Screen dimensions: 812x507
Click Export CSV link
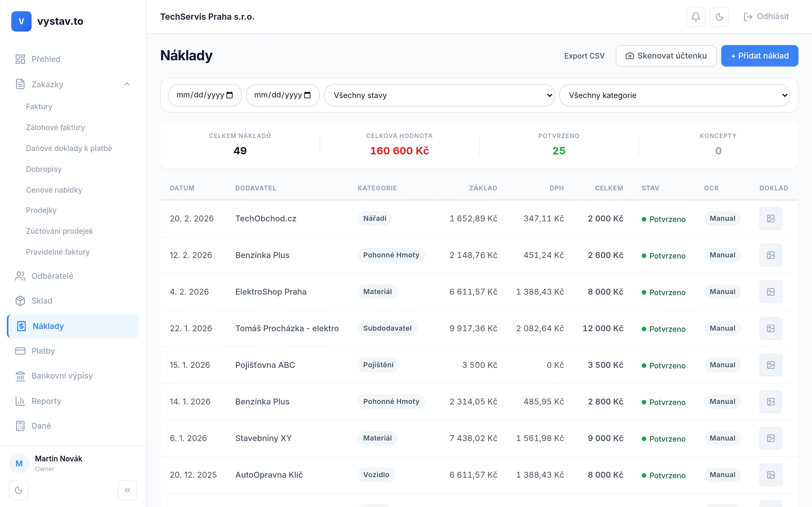tap(584, 56)
